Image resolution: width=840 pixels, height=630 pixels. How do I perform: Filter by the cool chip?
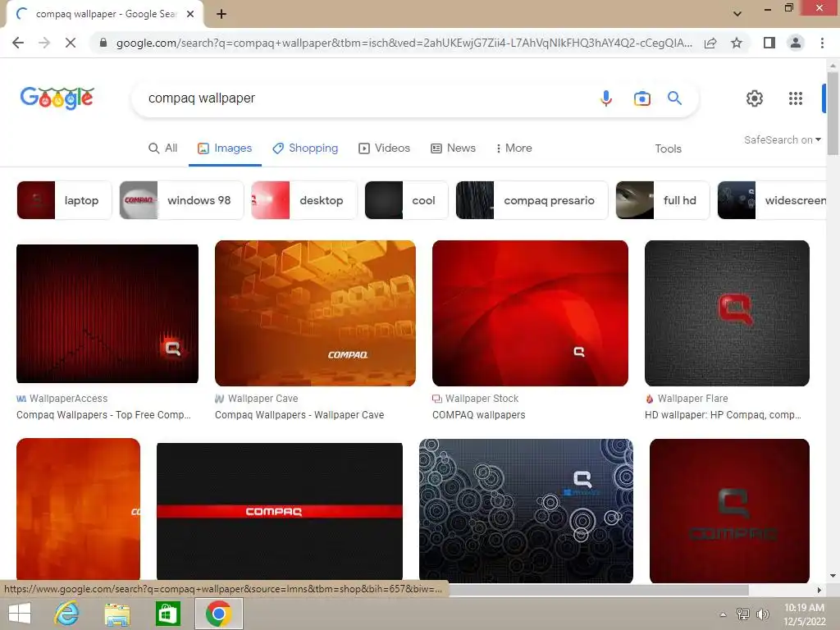coord(406,200)
